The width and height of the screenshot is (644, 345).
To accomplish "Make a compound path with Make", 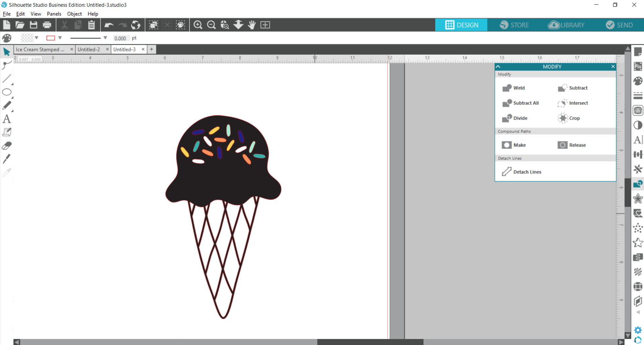I will point(514,145).
